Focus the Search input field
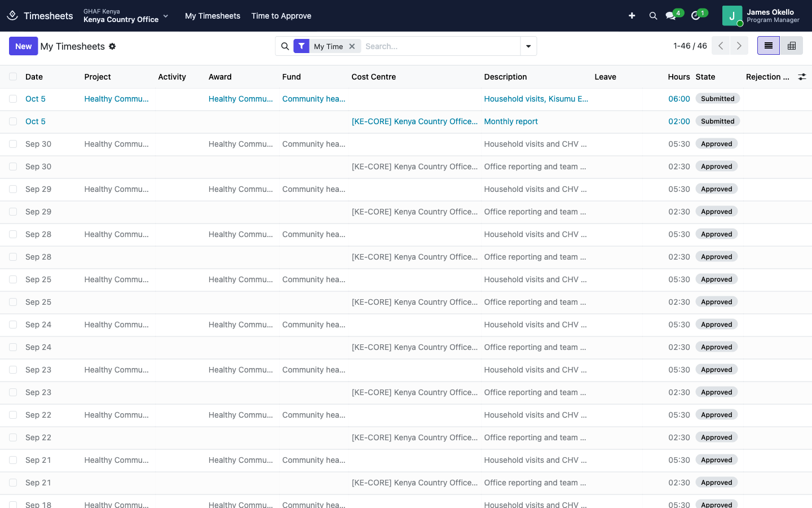 click(x=440, y=46)
